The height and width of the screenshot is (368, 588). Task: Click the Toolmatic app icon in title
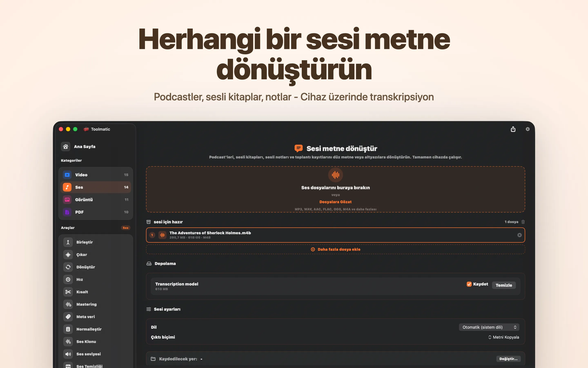pyautogui.click(x=86, y=129)
